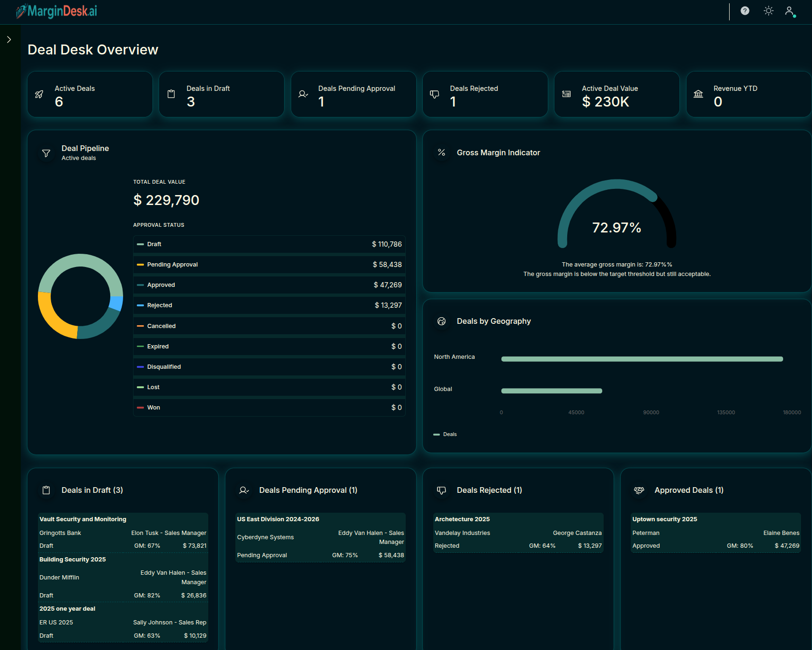Screen dimensions: 812x650
Task: Toggle the Deals legend under the geography chart
Action: [x=445, y=434]
